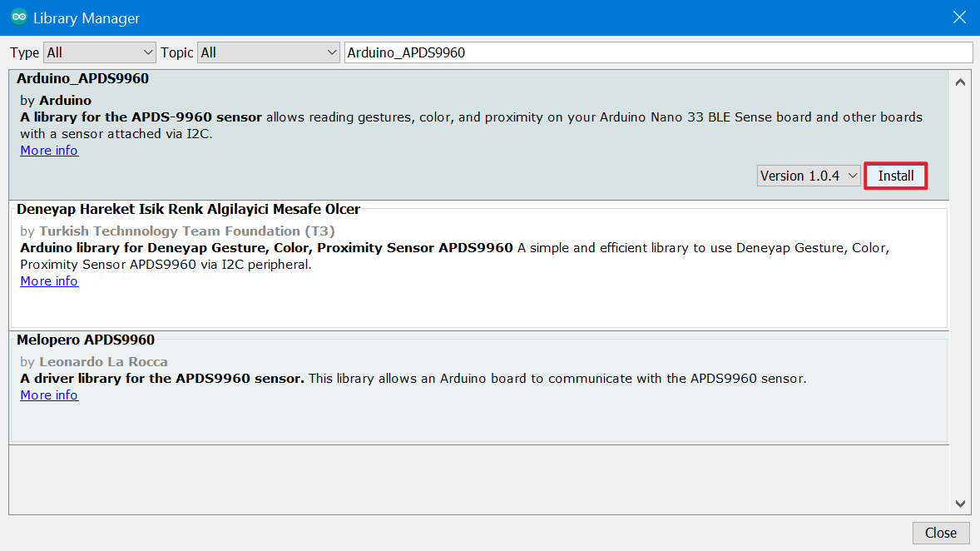Image resolution: width=980 pixels, height=551 pixels.
Task: Close the Library Manager with the X icon
Action: pos(959,17)
